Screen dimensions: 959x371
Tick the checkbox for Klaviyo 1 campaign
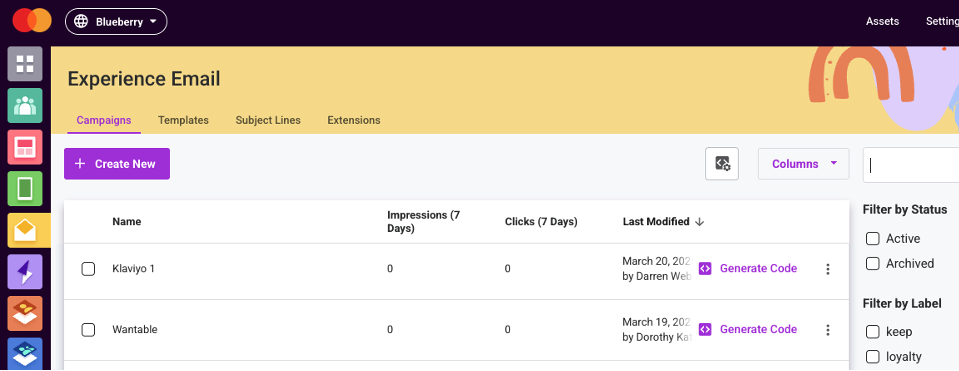(x=88, y=269)
